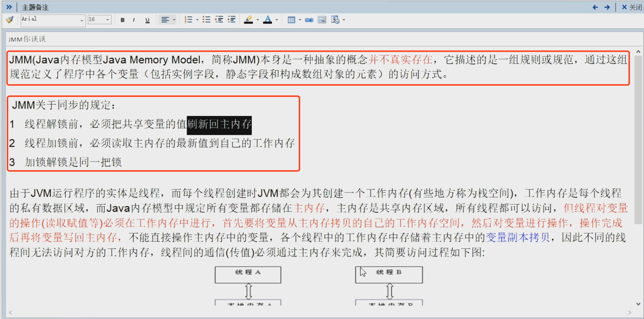
Task: Collapse the panel with double chevron
Action: tap(9, 7)
